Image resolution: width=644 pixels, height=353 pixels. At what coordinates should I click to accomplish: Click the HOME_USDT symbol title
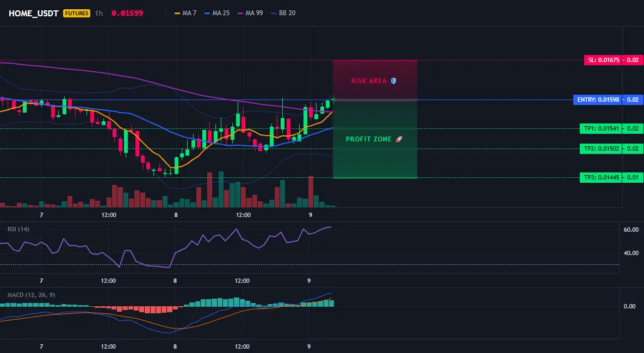pyautogui.click(x=34, y=13)
